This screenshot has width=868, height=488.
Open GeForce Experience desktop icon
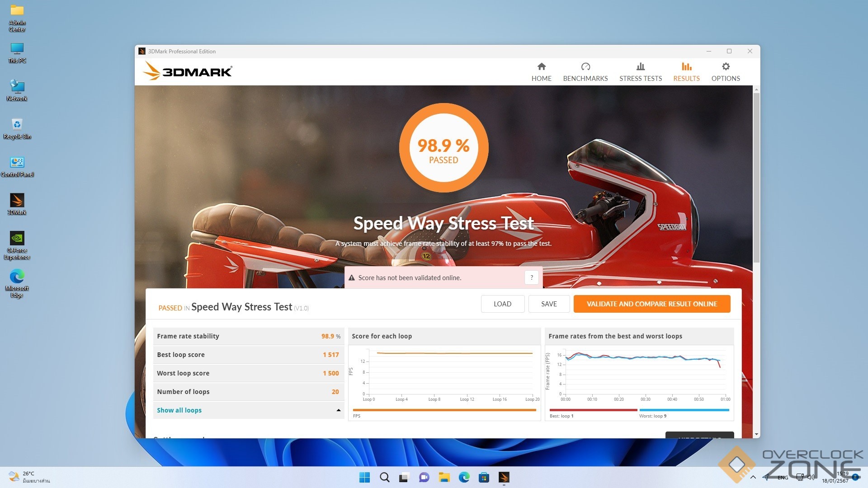click(x=17, y=239)
